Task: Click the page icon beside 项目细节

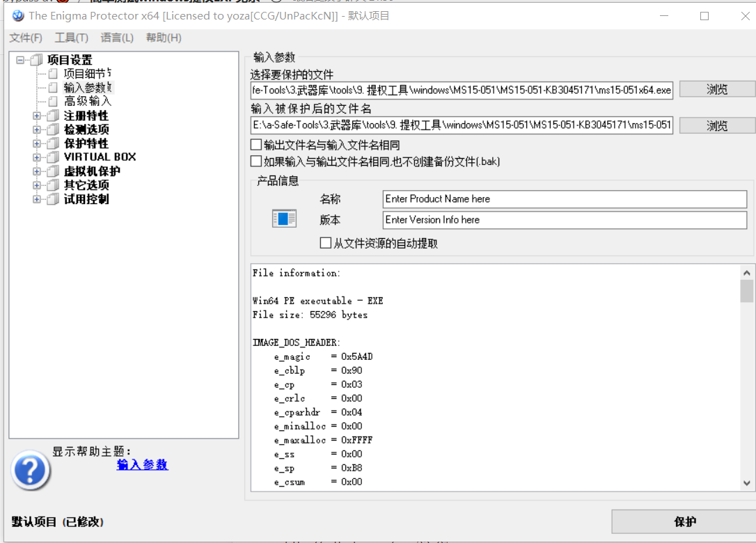Action: [53, 73]
